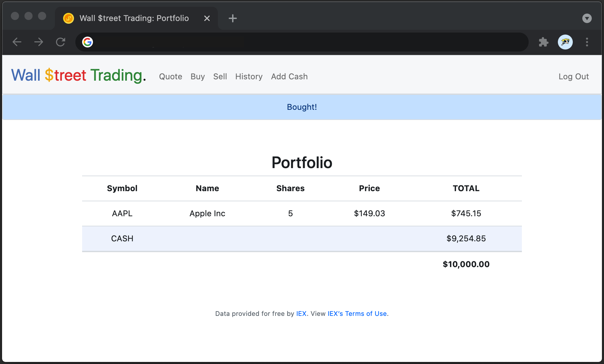Open IEX's Terms of Use link
604x364 pixels.
click(x=357, y=314)
